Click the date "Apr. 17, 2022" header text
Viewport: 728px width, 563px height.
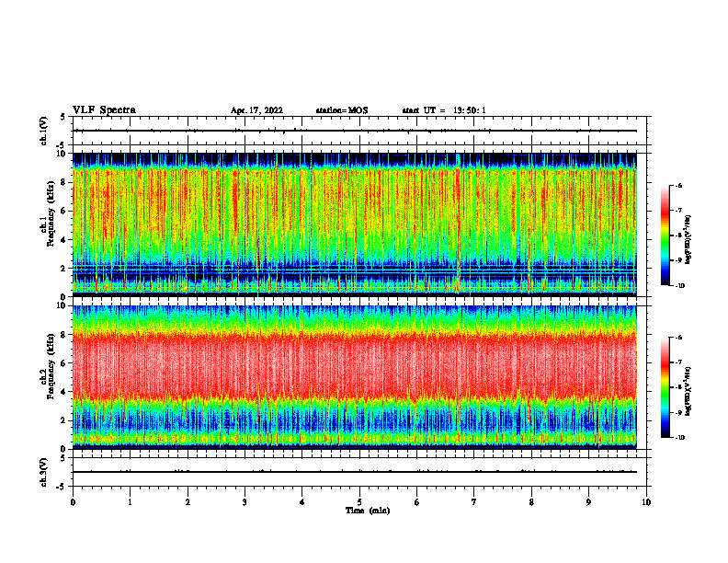click(x=256, y=110)
